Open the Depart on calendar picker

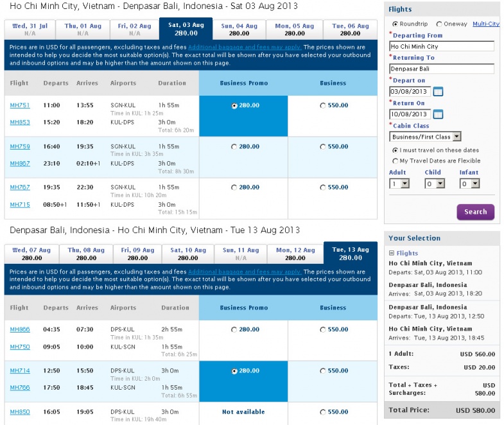click(438, 91)
